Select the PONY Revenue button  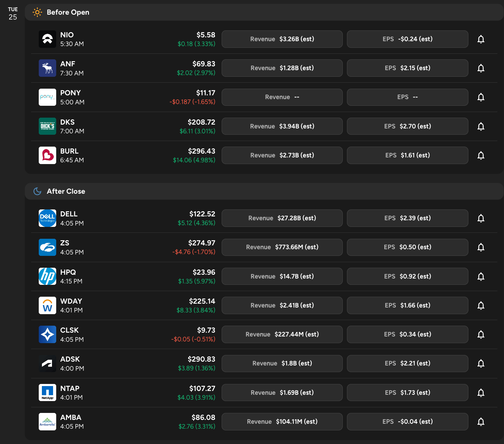(282, 97)
